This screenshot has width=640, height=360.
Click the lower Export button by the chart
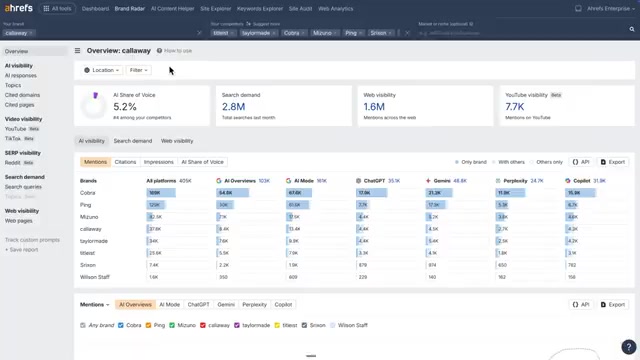(x=613, y=304)
